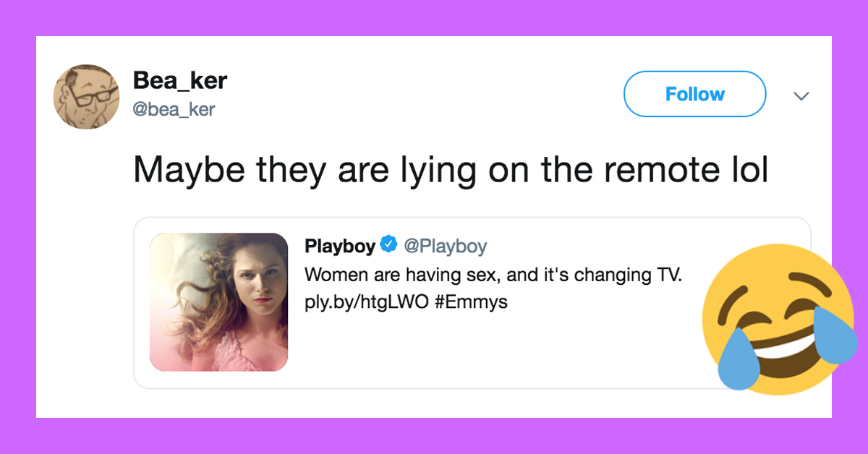This screenshot has width=868, height=454.
Task: Follow the Bea_ker account
Action: [694, 94]
